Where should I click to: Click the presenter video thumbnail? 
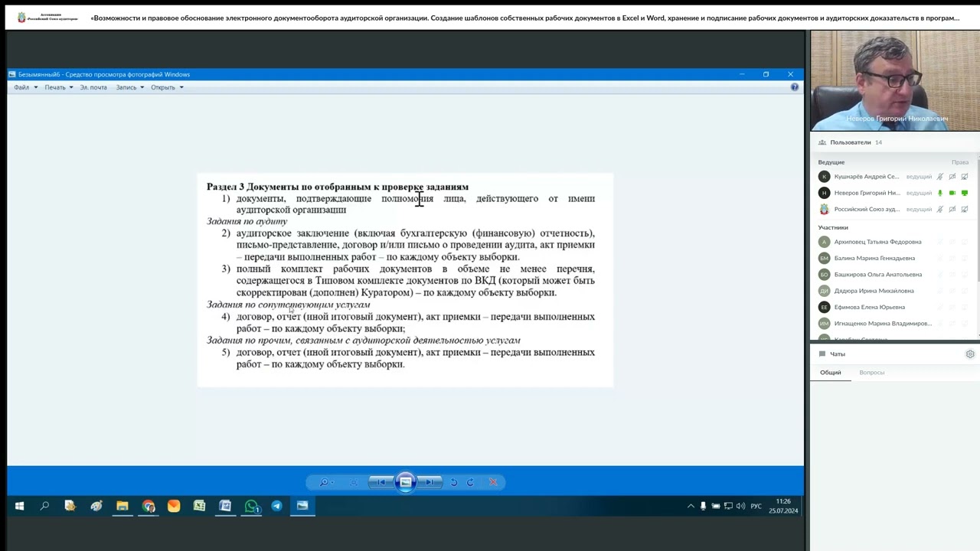(x=895, y=80)
